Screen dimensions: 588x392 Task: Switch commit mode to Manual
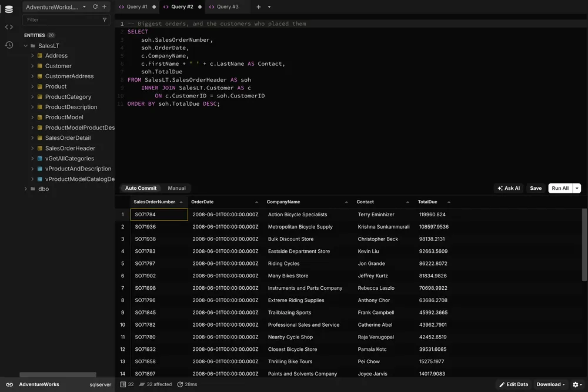click(176, 188)
